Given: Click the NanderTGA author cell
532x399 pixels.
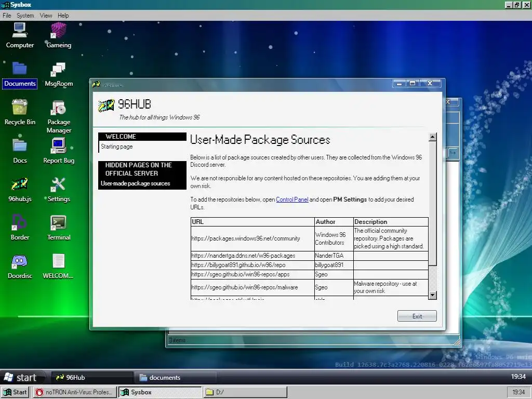Looking at the screenshot, I should click(x=334, y=256).
